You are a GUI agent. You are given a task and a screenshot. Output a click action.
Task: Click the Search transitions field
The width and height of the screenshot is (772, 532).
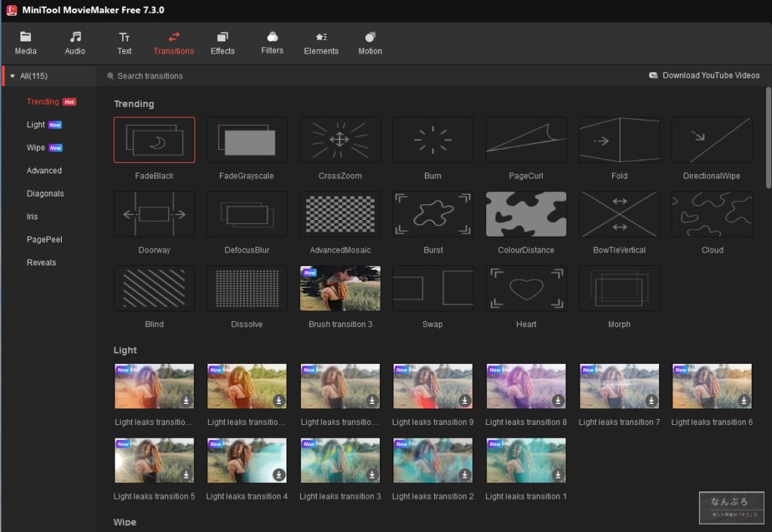151,76
